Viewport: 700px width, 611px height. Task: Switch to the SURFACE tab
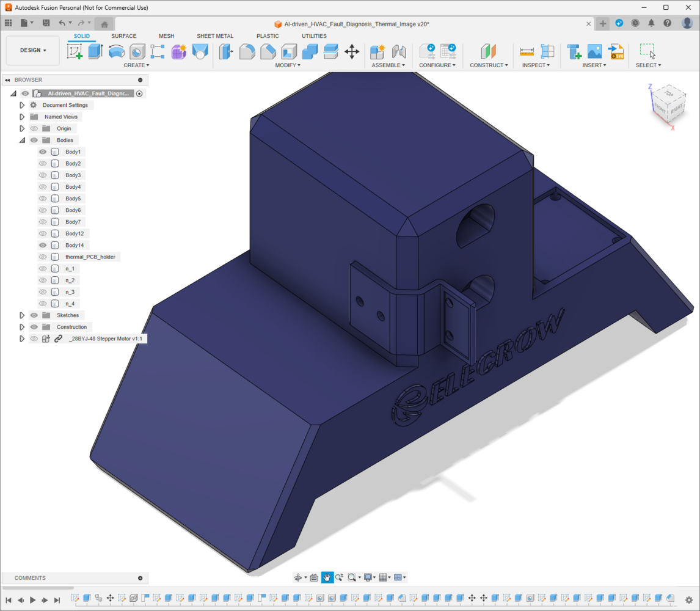(123, 36)
